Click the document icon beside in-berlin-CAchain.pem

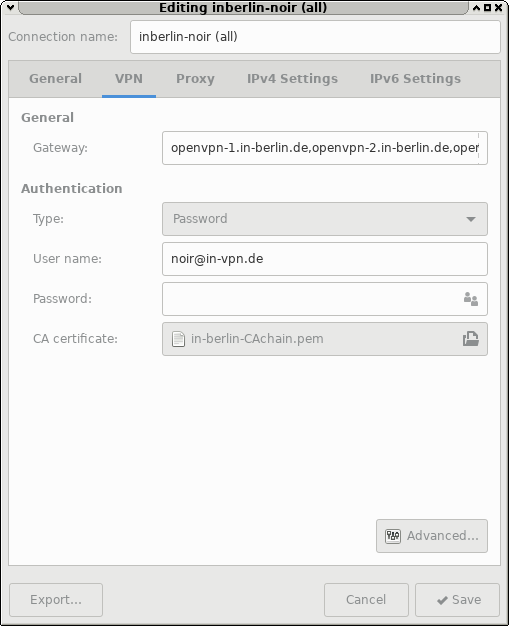(x=178, y=339)
